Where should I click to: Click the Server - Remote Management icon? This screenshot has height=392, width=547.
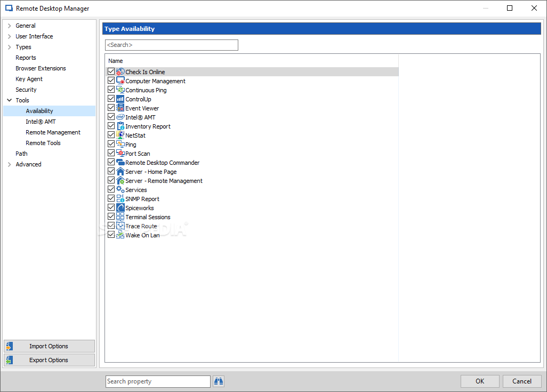coord(120,180)
